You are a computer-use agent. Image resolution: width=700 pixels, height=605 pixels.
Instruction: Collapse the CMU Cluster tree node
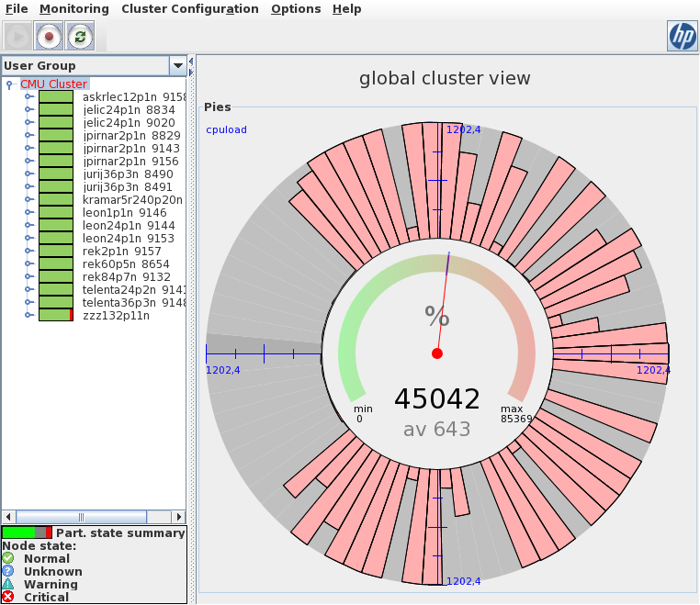(x=9, y=84)
